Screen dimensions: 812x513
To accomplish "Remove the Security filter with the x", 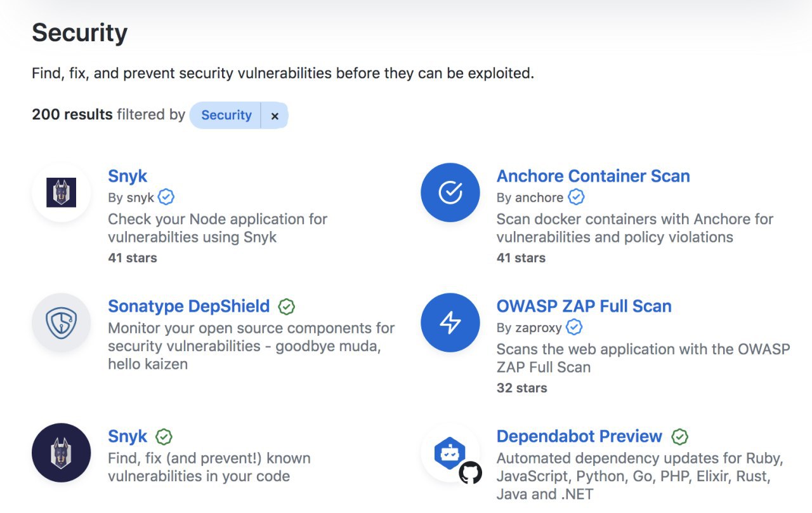I will pos(275,116).
